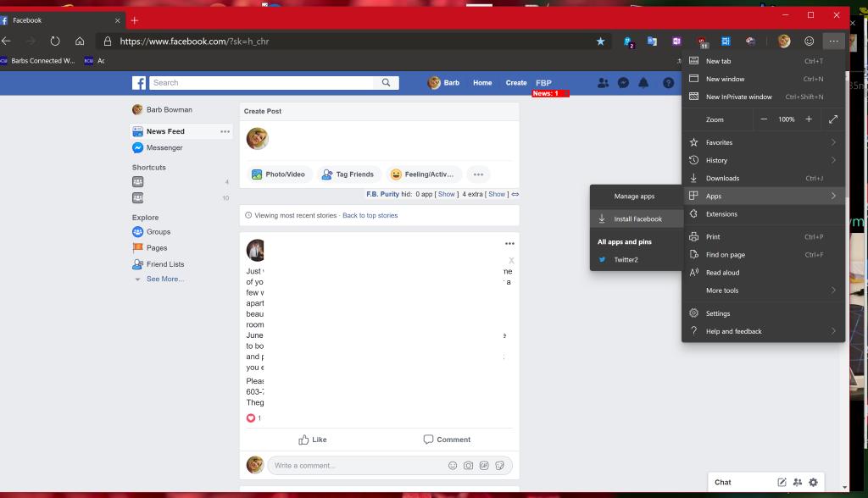Click Tag Friends button
The image size is (868, 498).
tap(348, 174)
